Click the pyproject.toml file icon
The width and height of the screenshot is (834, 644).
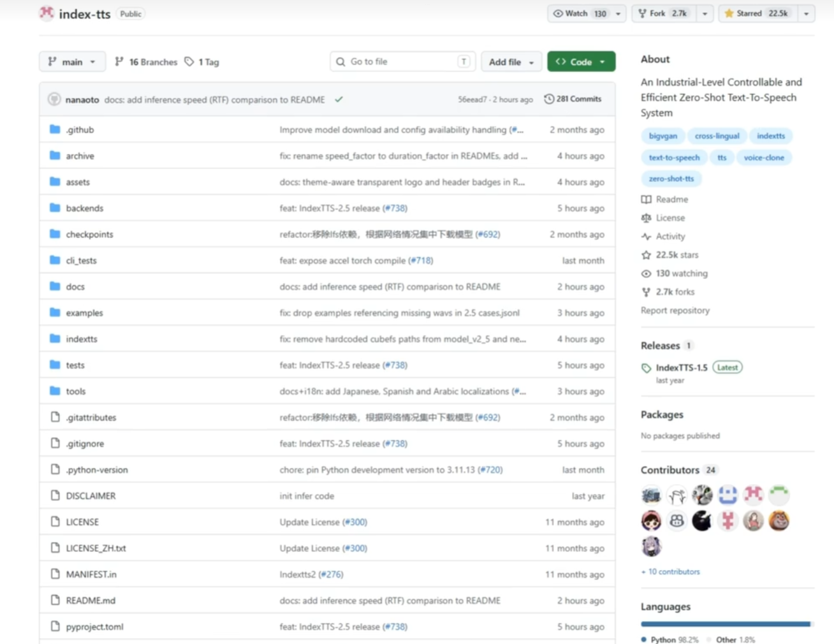(55, 626)
